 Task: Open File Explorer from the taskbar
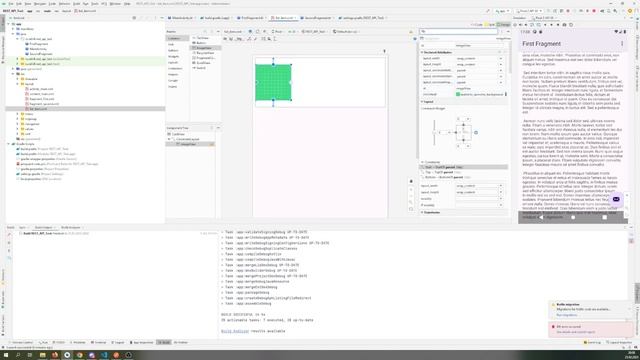(42, 355)
